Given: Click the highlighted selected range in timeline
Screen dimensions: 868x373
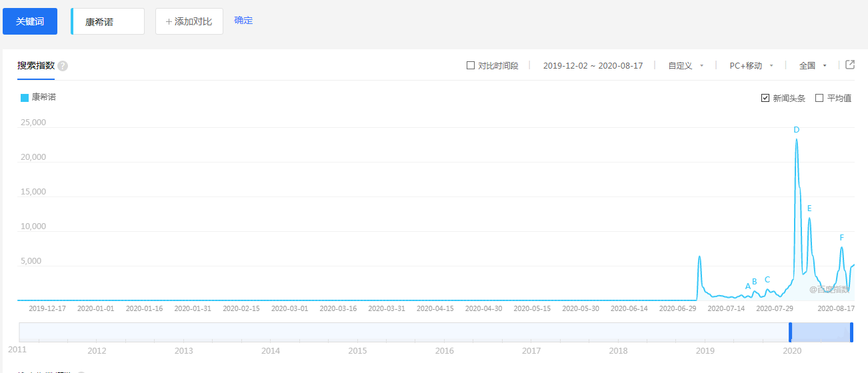Looking at the screenshot, I should 821,332.
